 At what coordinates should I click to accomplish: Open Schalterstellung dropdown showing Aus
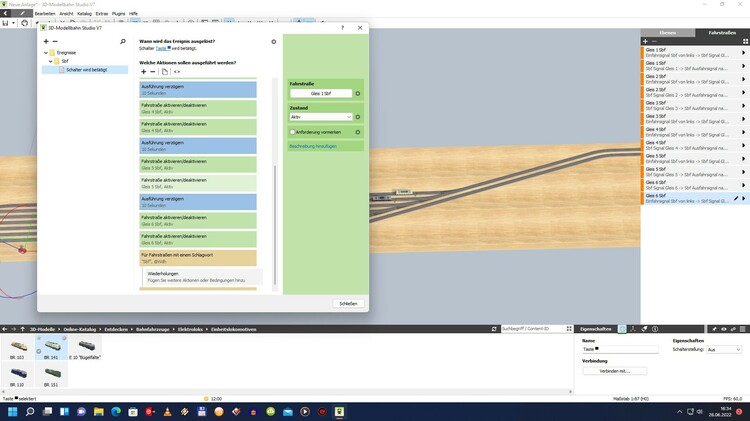(724, 350)
